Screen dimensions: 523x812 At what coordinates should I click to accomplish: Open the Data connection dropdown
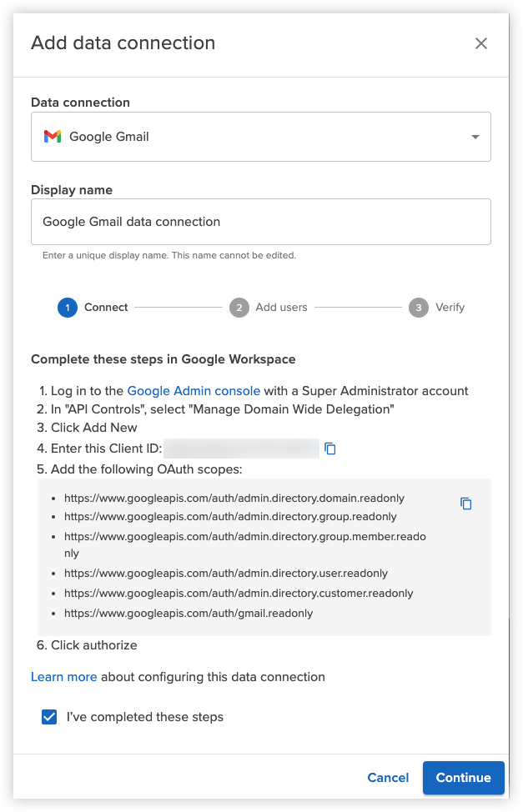click(x=261, y=137)
